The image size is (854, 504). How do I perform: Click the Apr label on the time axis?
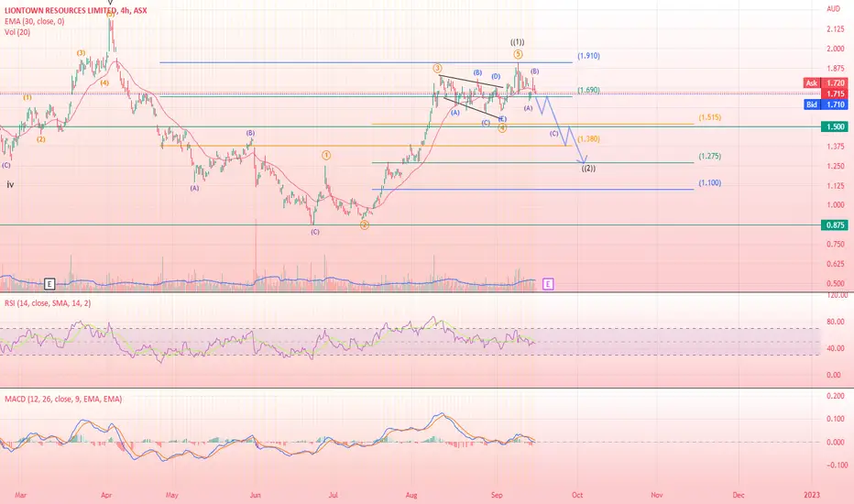pyautogui.click(x=106, y=495)
